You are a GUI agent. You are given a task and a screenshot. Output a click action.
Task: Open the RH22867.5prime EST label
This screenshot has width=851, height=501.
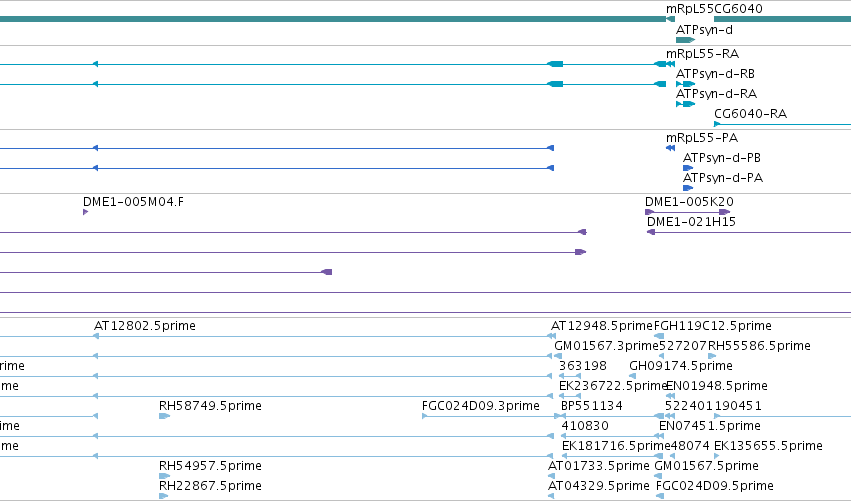pos(210,486)
